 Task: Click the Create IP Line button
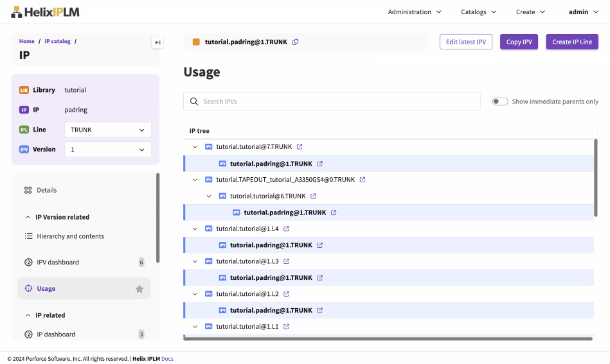[572, 42]
